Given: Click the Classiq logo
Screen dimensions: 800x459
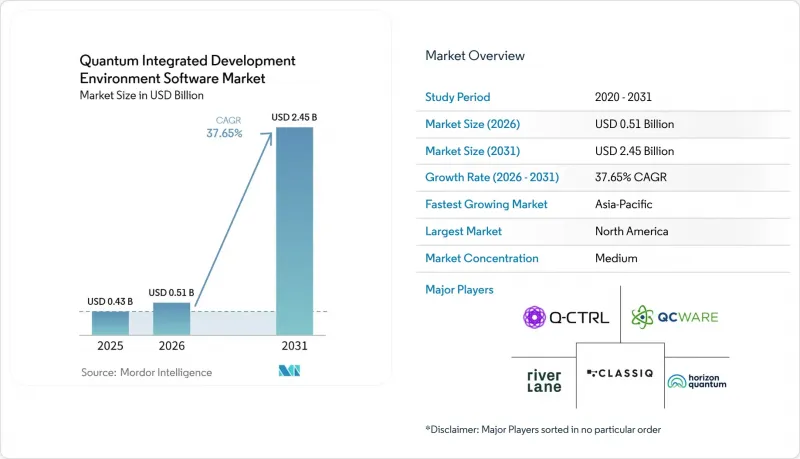Looking at the screenshot, I should 620,373.
